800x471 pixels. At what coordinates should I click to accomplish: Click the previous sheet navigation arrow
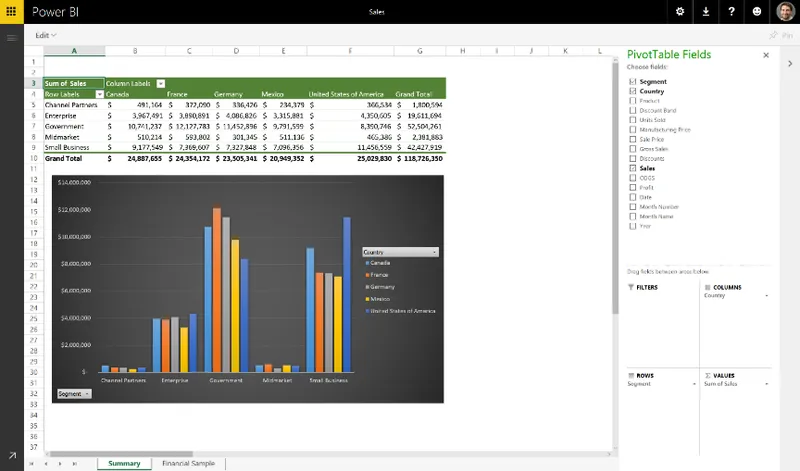tap(46, 464)
